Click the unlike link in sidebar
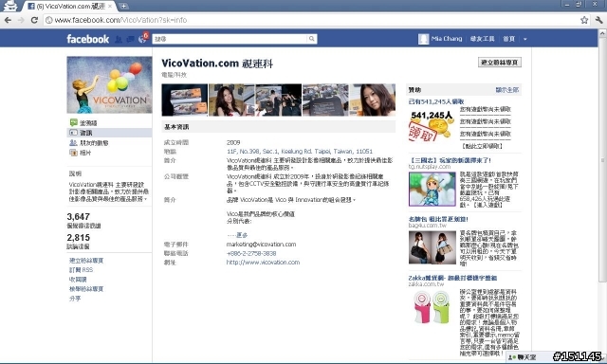The height and width of the screenshot is (364, 607). click(78, 280)
